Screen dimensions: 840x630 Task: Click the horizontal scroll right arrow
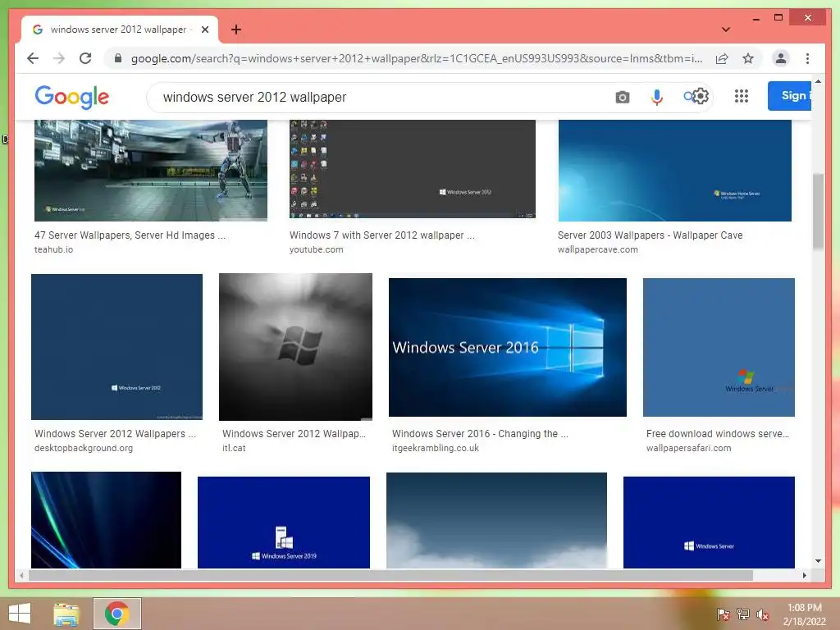click(x=804, y=575)
